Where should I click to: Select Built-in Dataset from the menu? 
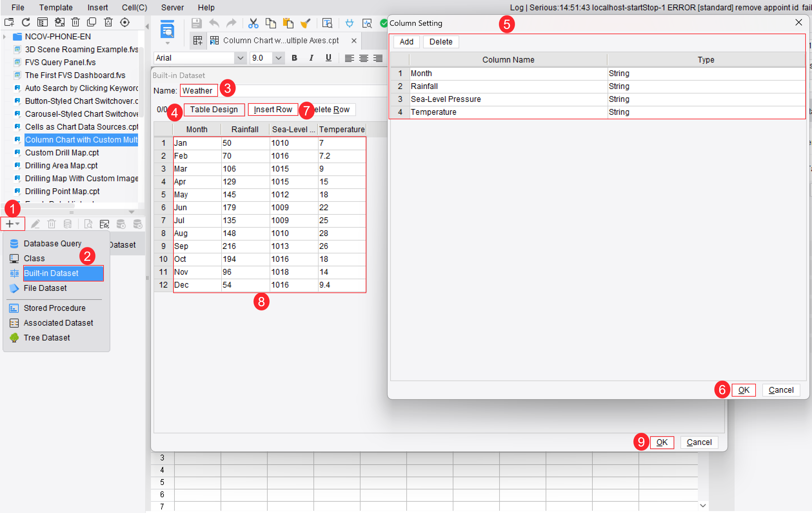tap(64, 273)
